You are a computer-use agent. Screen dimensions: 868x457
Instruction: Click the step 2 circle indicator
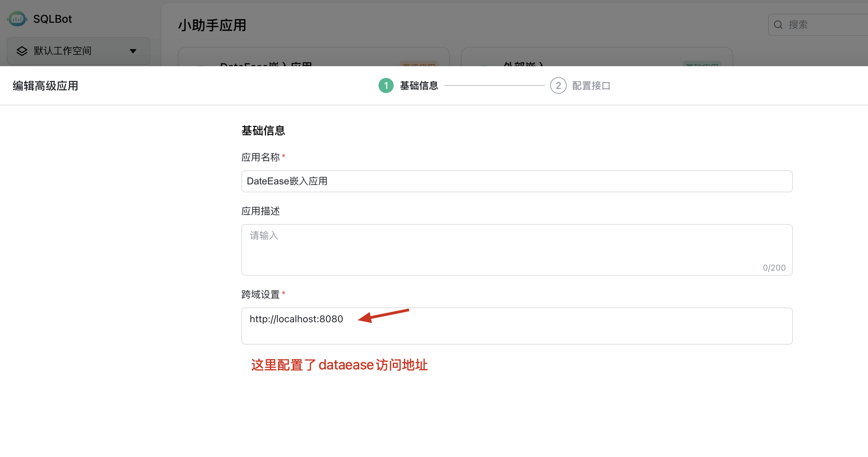pyautogui.click(x=558, y=85)
